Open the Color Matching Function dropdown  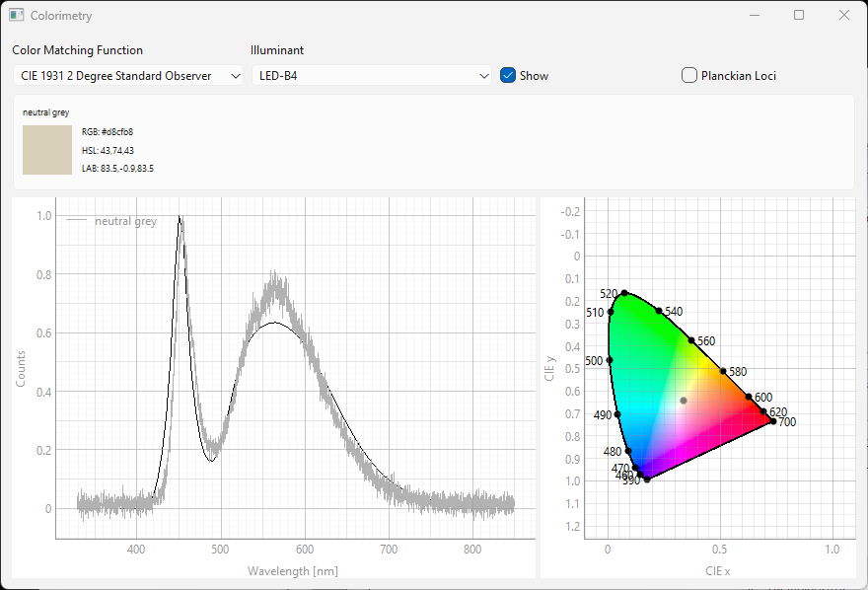point(128,76)
